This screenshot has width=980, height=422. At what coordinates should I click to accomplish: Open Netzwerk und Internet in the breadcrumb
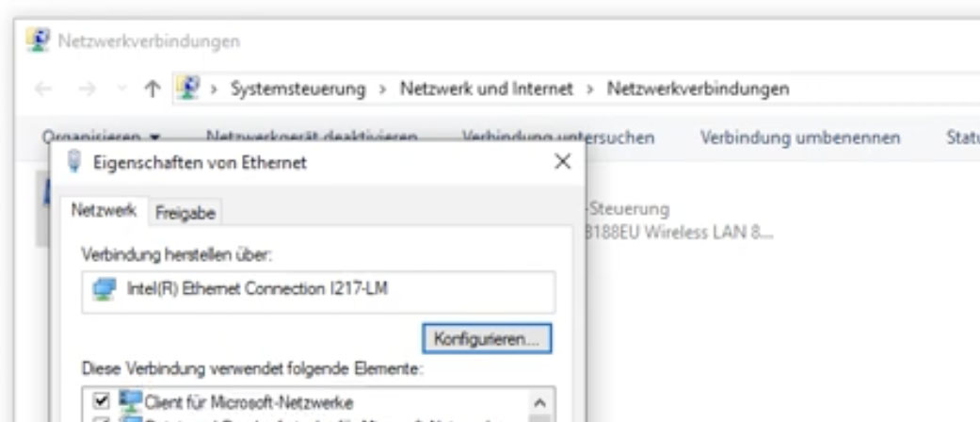point(487,89)
